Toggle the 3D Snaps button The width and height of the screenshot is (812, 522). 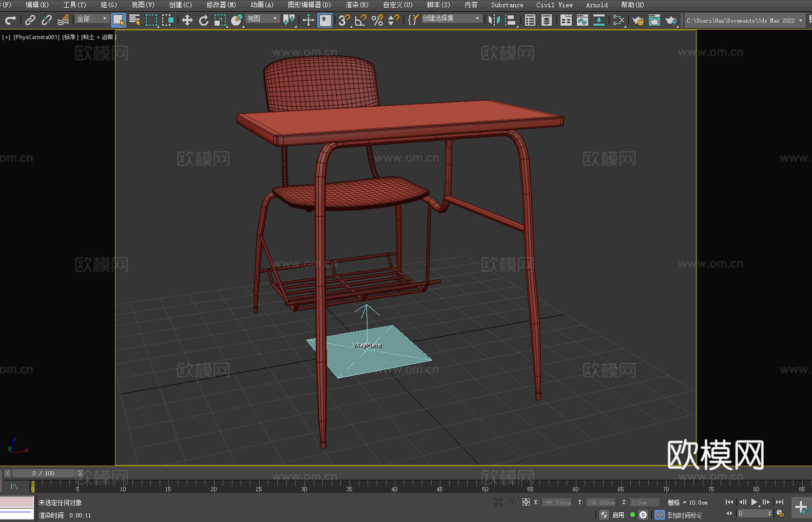(x=344, y=20)
